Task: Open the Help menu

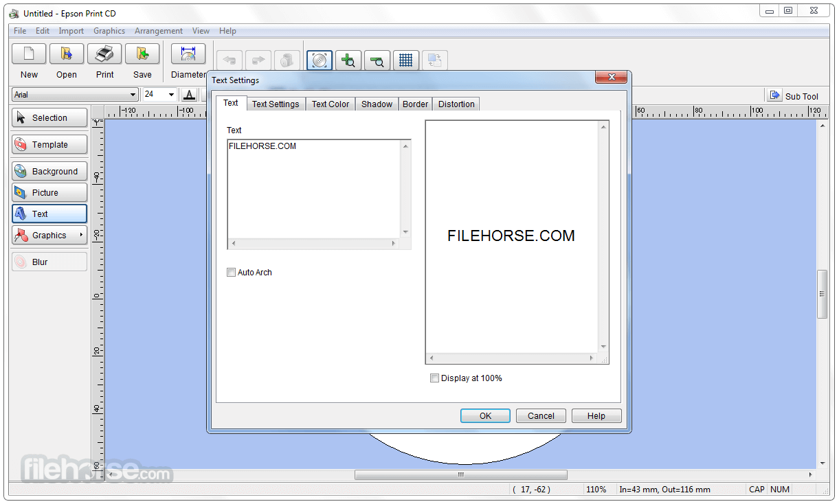Action: click(x=227, y=31)
